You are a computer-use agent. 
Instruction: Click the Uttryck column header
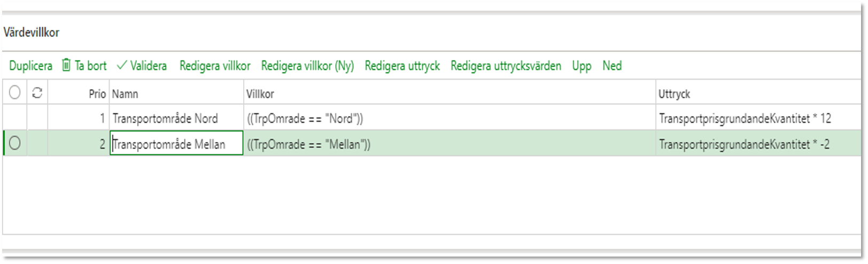[758, 94]
